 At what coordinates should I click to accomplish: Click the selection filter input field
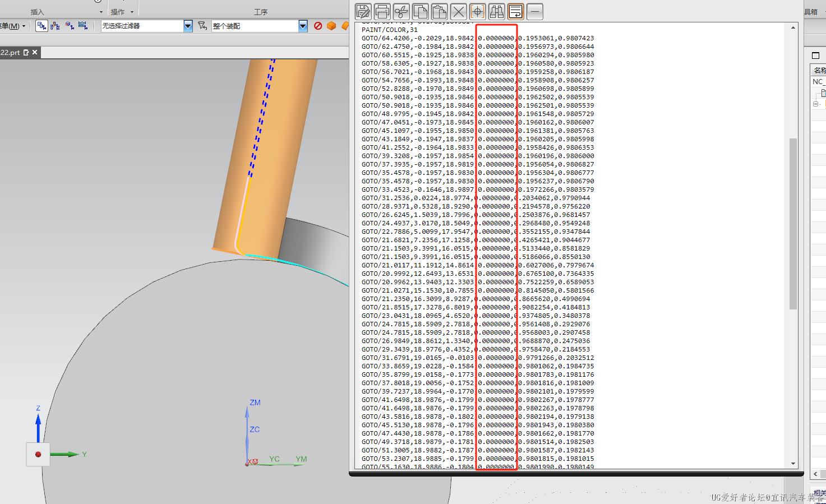[x=142, y=26]
